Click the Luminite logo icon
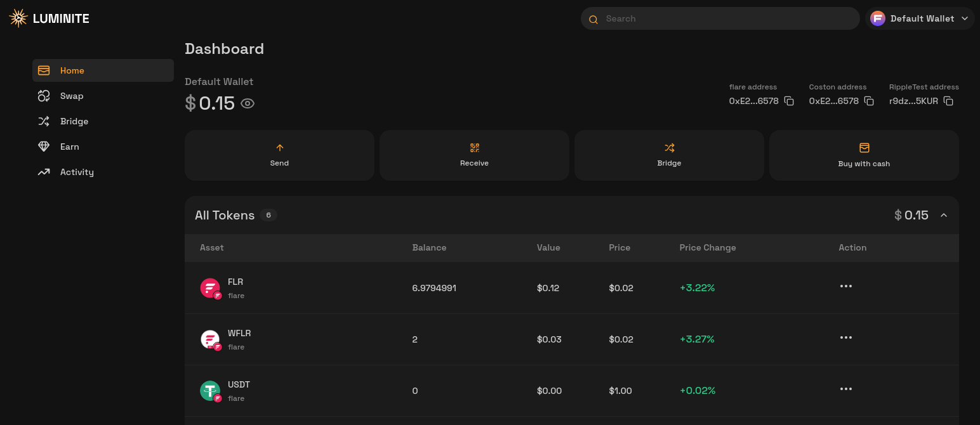The image size is (980, 425). [18, 18]
